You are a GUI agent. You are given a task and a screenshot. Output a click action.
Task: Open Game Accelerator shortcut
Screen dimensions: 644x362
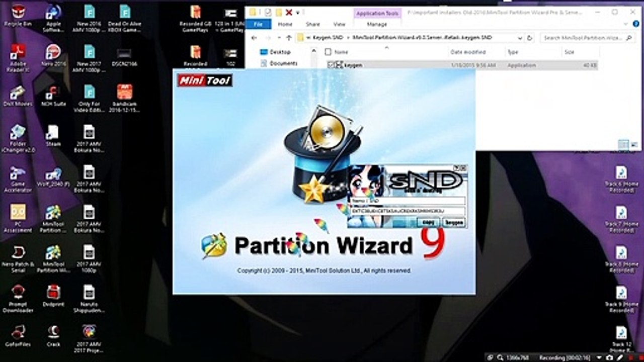pos(18,179)
